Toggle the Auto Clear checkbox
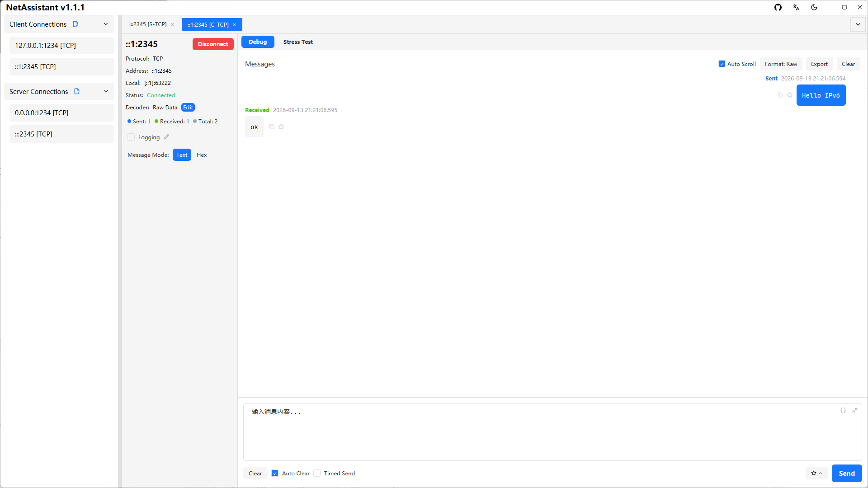868x488 pixels. pos(275,473)
